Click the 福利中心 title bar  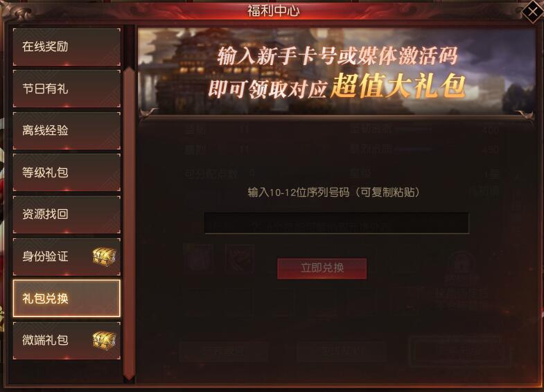[274, 11]
